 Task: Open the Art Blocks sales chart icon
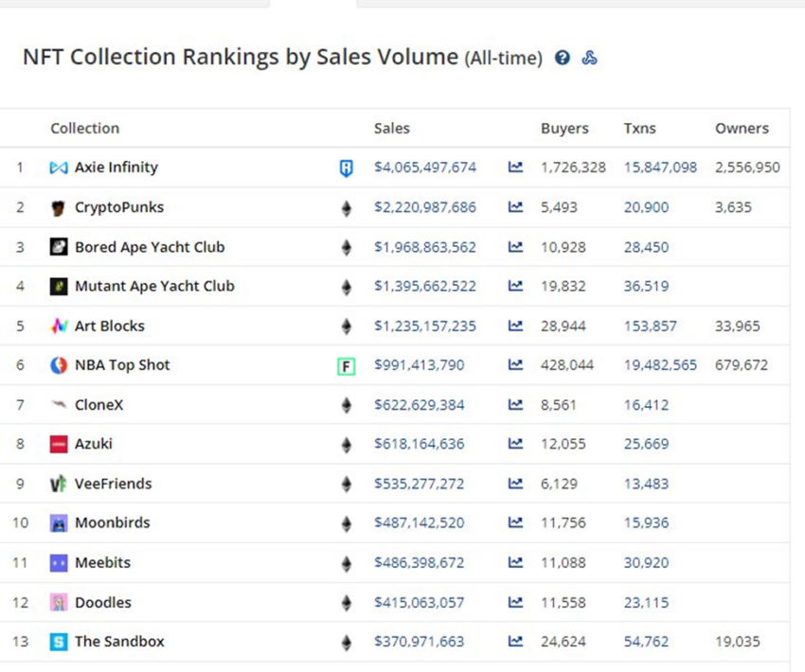pyautogui.click(x=515, y=326)
